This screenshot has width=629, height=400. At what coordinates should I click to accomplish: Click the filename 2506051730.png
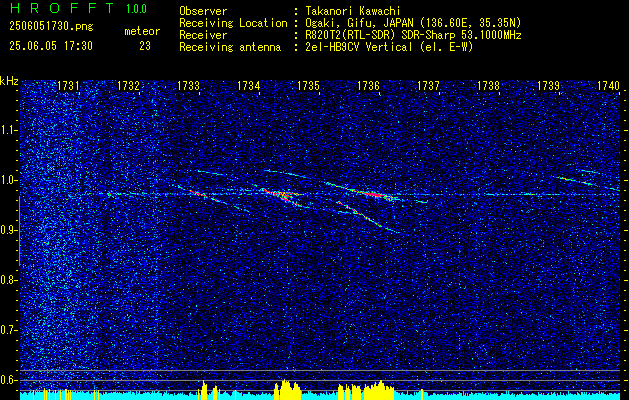(51, 27)
